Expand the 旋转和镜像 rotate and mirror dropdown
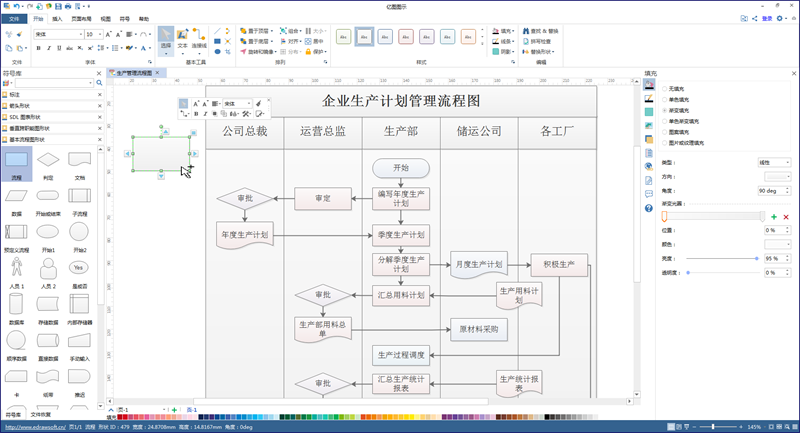This screenshot has height=433, width=800. point(276,52)
